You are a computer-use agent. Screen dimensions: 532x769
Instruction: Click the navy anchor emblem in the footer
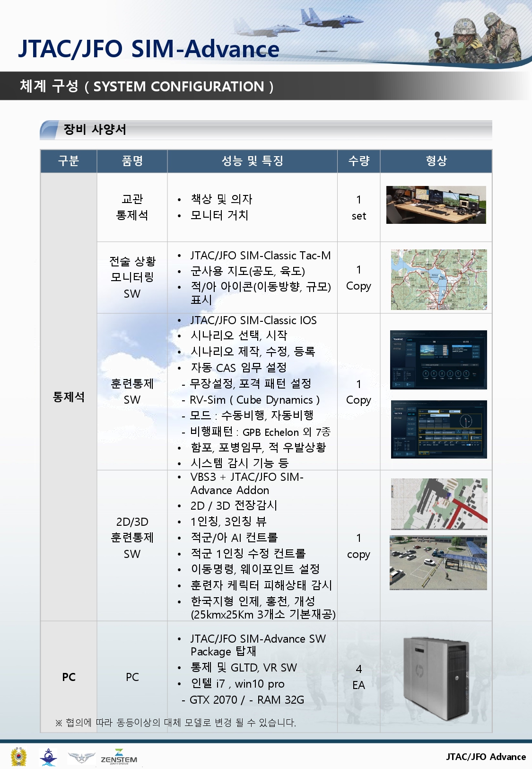48,757
